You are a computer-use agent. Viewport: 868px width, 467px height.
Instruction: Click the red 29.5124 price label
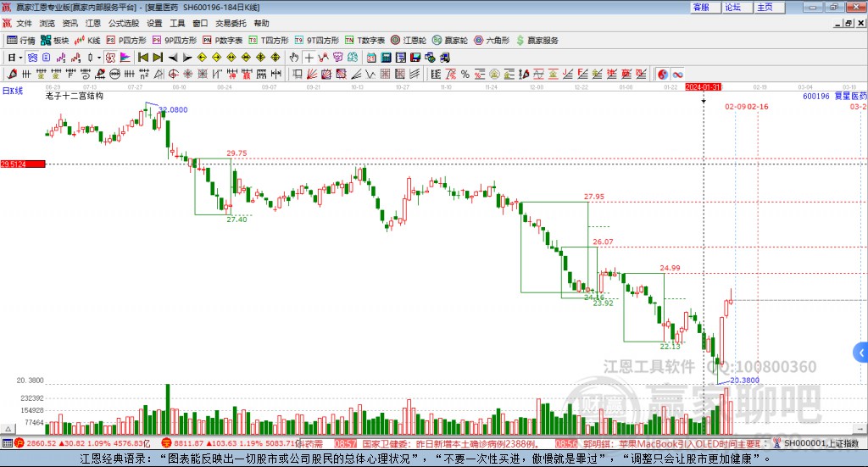pyautogui.click(x=23, y=164)
